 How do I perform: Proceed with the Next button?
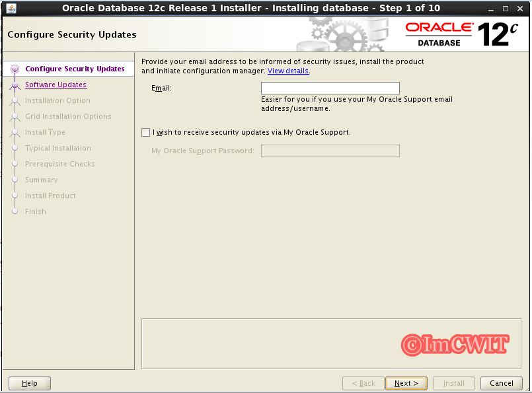tap(406, 384)
